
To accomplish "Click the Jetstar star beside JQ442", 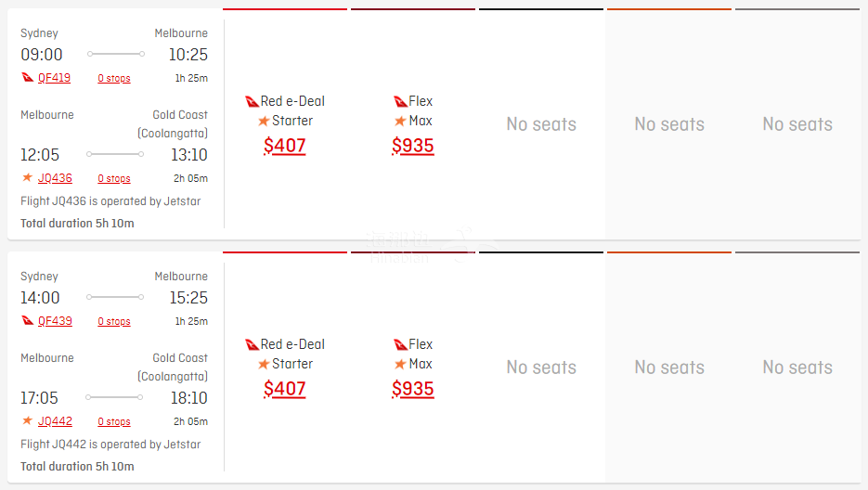I will point(27,421).
